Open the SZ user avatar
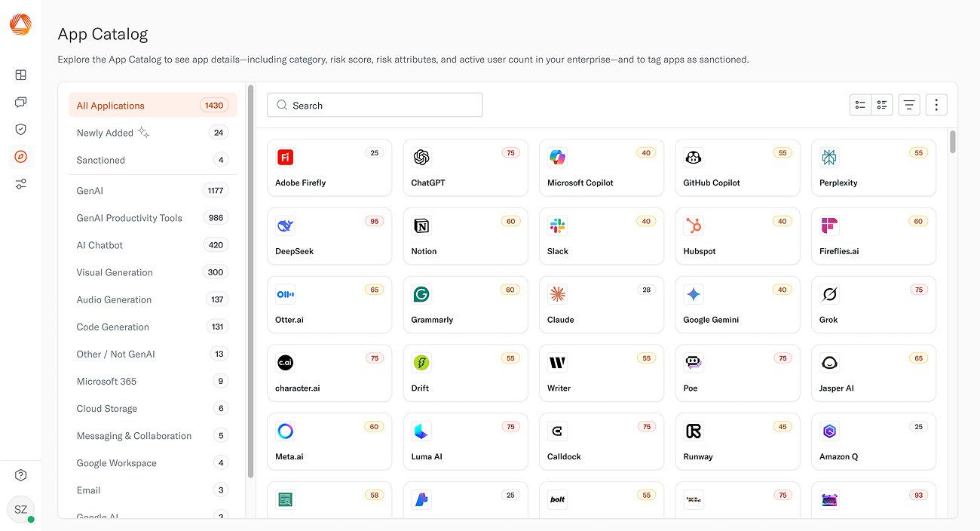 (21, 510)
